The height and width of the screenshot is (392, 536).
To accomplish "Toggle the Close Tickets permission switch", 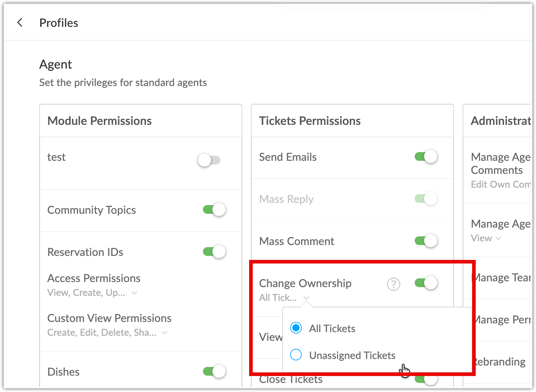I will [426, 380].
